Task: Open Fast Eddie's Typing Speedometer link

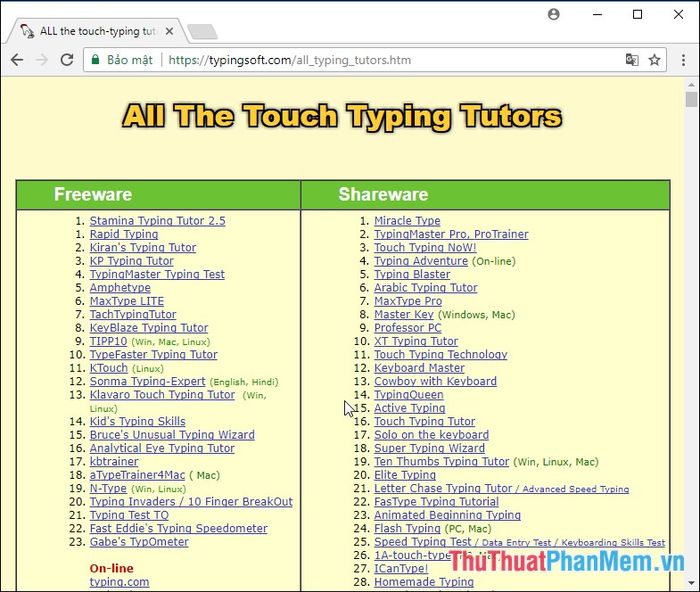Action: (x=179, y=529)
